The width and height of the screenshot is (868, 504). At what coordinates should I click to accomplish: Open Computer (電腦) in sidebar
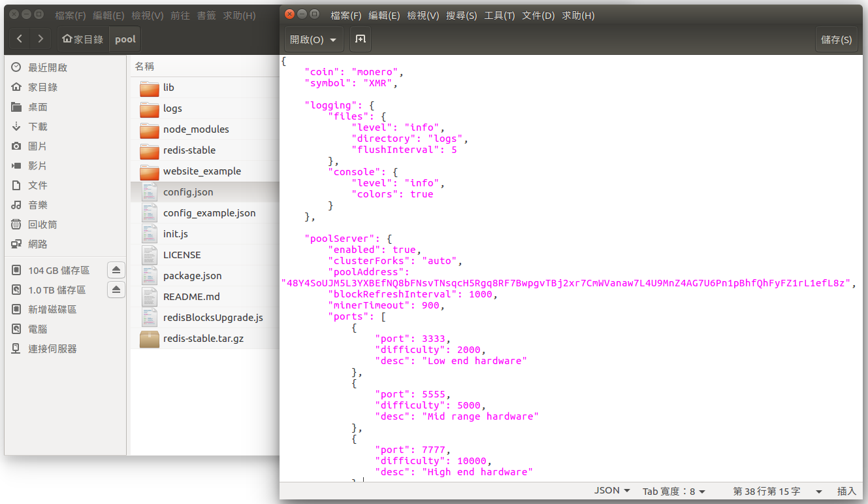[65, 329]
